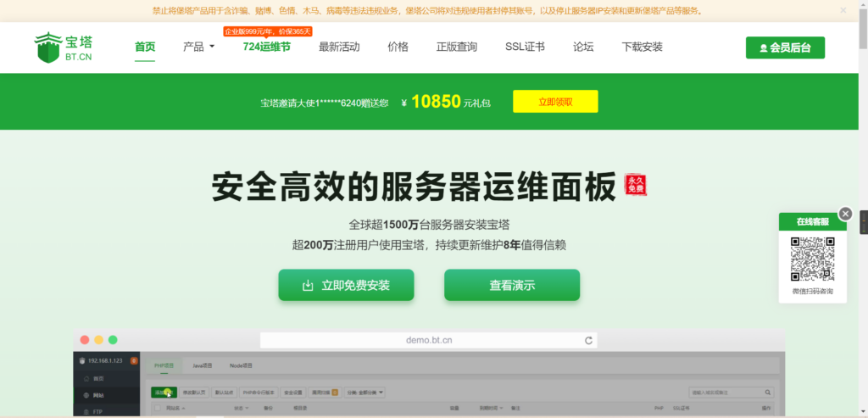Open the 首页 navigation tab
Image resolution: width=868 pixels, height=418 pixels.
tap(145, 47)
